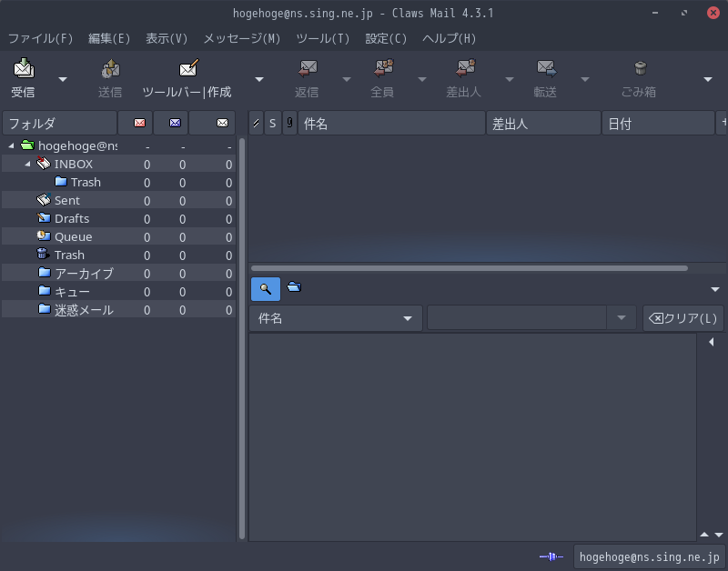
Task: Select the 迷惑メール folder
Action: click(x=84, y=310)
